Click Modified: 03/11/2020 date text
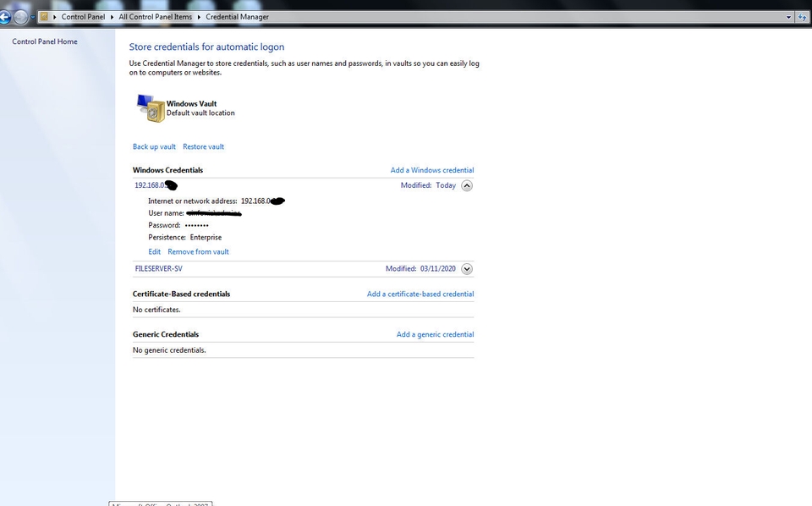The height and width of the screenshot is (506, 812). 420,268
